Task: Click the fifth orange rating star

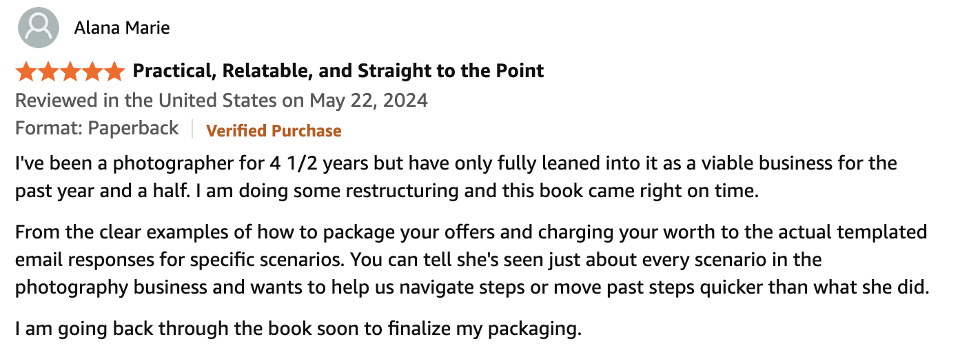Action: point(114,71)
